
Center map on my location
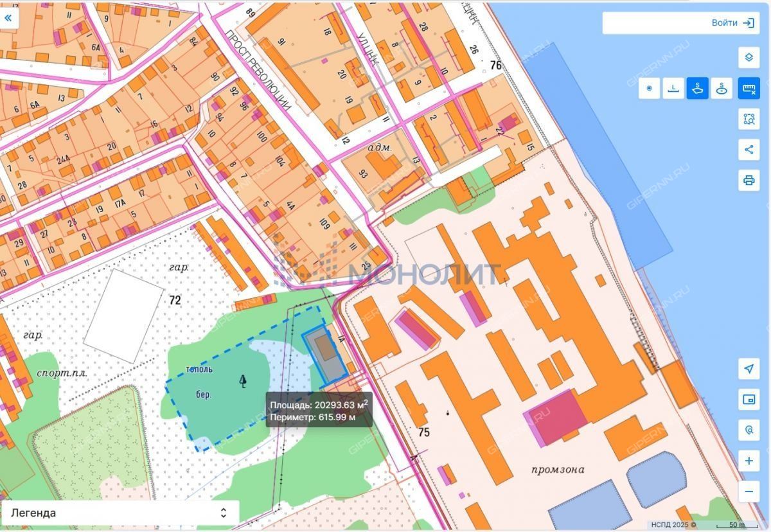(x=749, y=369)
